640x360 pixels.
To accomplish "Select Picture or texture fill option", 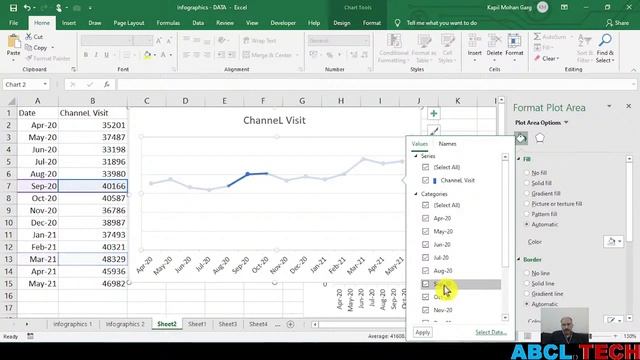I will 527,204.
